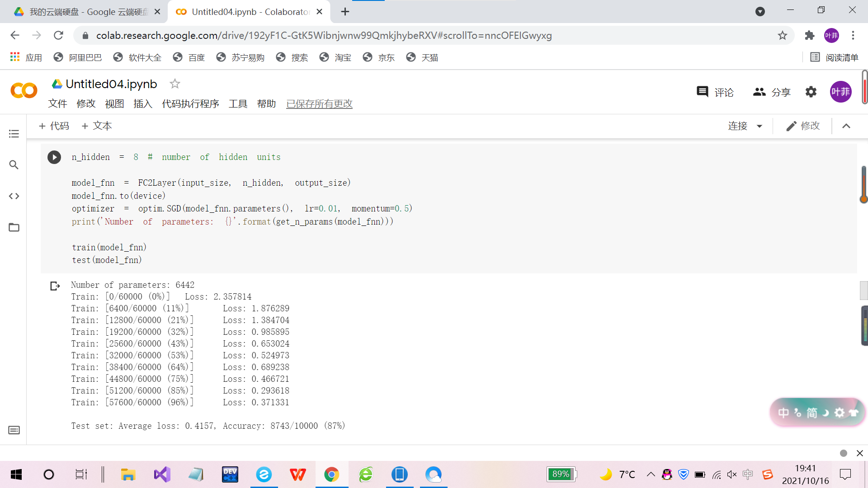Toggle the 修改 editing mode button
This screenshot has height=488, width=868.
803,126
